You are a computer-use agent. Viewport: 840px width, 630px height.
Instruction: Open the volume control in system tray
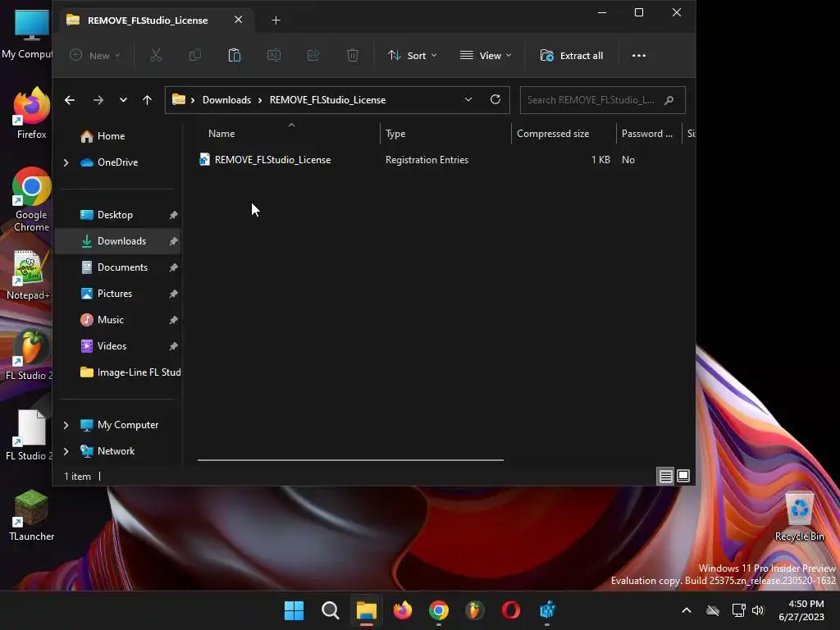758,610
